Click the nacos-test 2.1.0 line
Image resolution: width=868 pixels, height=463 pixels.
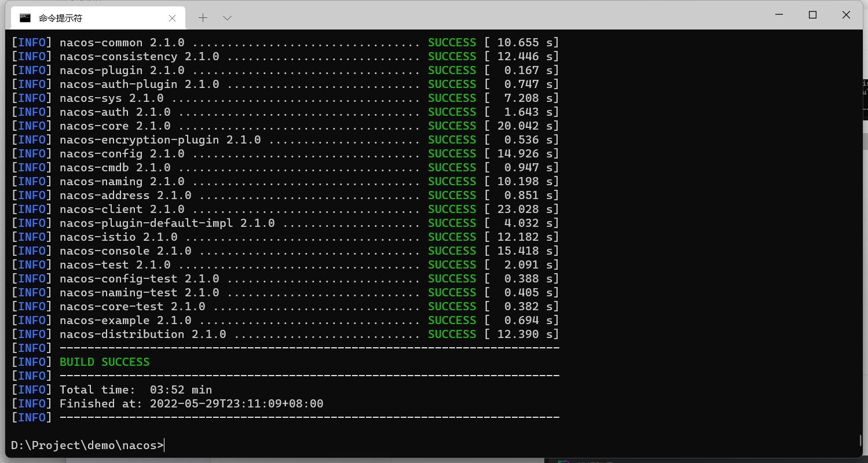click(x=285, y=264)
